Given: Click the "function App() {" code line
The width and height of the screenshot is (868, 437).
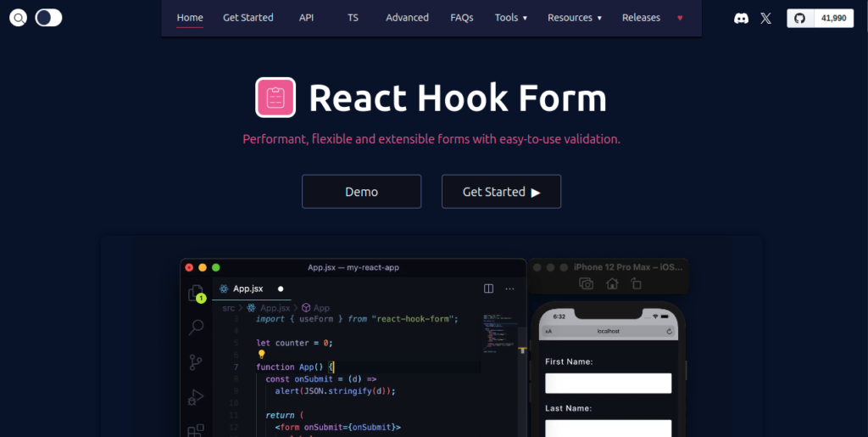Looking at the screenshot, I should [295, 367].
